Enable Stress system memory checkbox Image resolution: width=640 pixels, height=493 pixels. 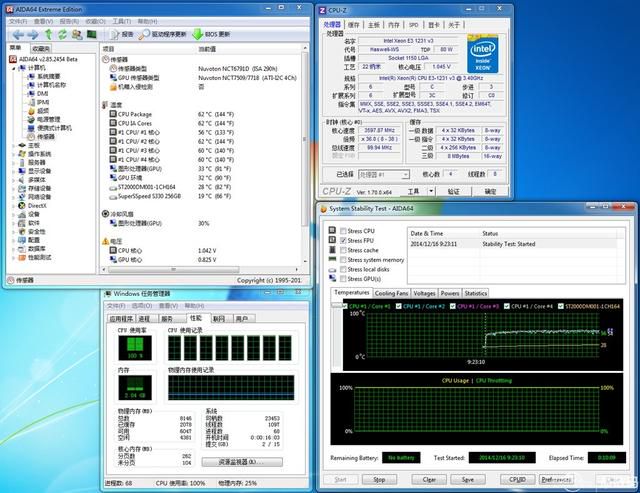point(343,260)
